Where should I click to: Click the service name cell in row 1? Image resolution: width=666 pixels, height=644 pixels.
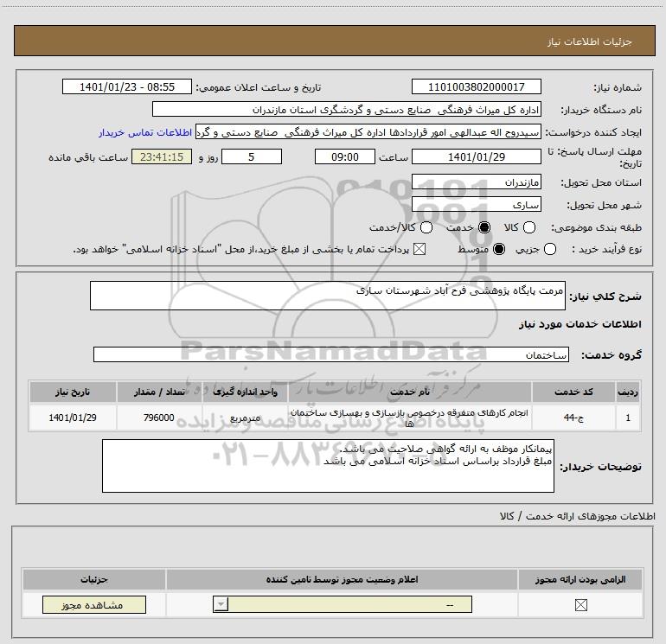410,418
